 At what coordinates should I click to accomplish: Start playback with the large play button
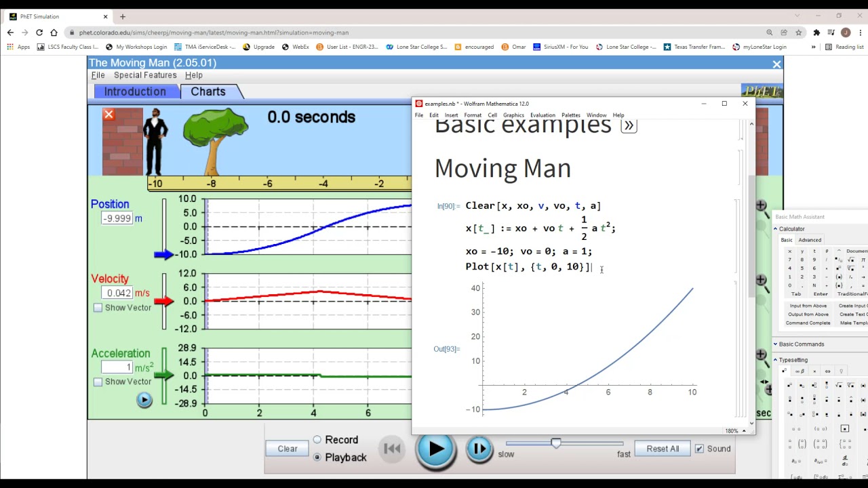(x=436, y=449)
